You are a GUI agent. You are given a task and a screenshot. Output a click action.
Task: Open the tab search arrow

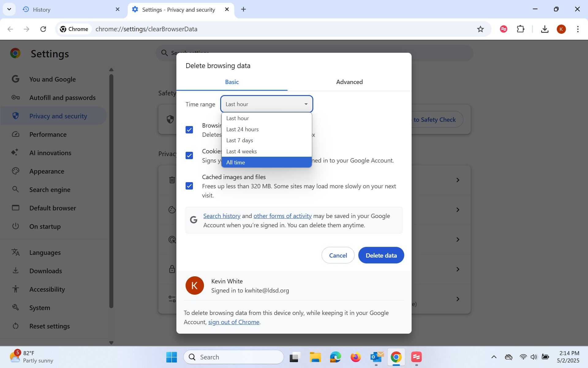[9, 9]
